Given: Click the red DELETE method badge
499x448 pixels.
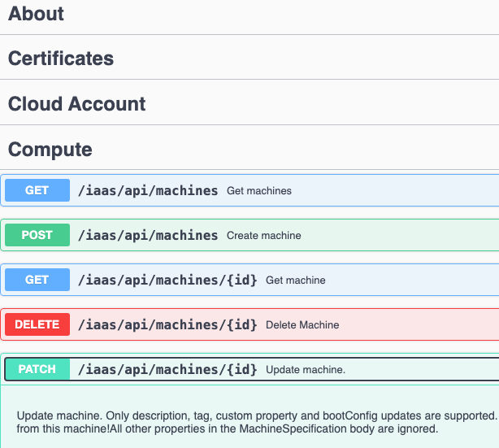Looking at the screenshot, I should (x=37, y=324).
